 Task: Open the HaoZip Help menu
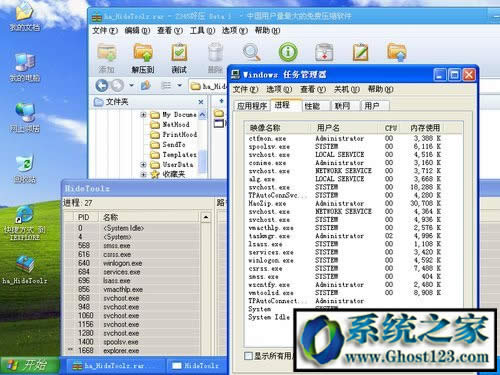(267, 31)
